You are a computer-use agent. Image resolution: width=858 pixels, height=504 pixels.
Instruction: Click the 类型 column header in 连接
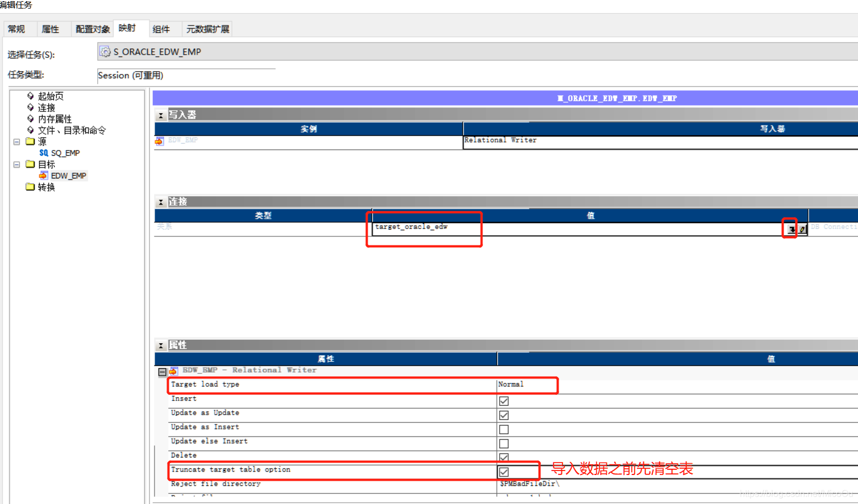[x=263, y=216]
